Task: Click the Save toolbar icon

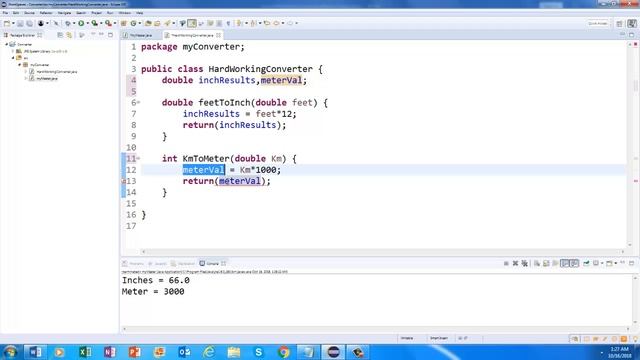Action: coord(20,23)
